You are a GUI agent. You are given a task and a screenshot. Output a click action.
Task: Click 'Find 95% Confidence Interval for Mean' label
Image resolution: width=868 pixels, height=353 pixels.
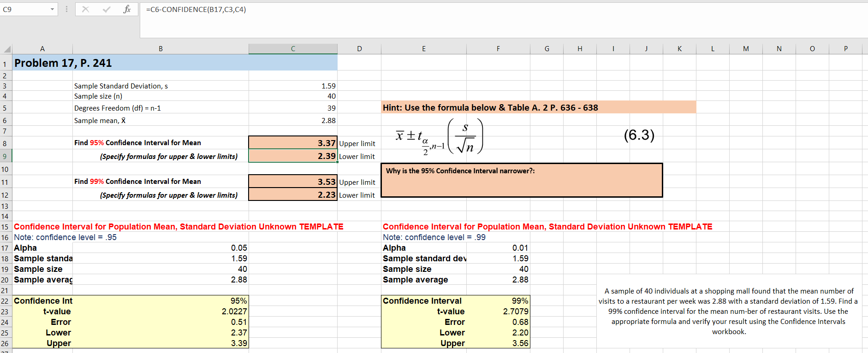137,143
